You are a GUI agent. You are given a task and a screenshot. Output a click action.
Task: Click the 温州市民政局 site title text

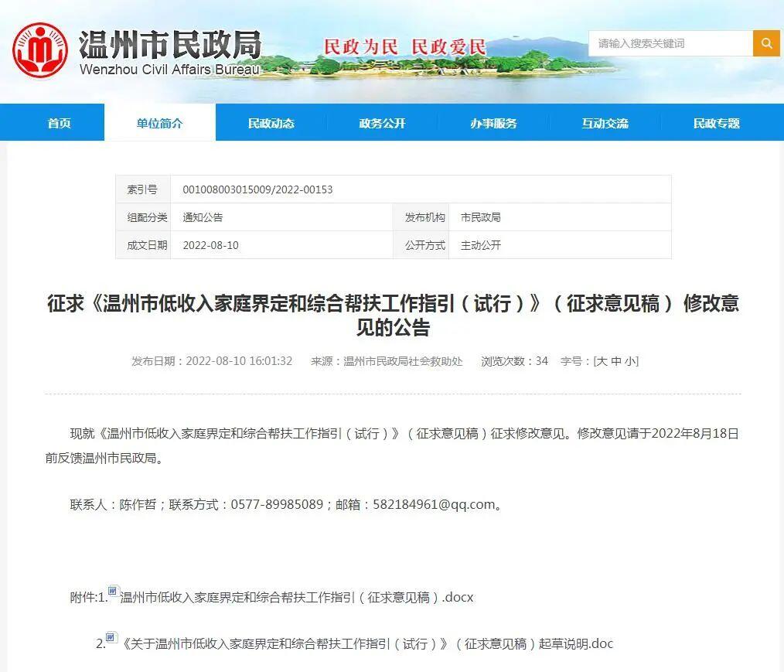[171, 44]
